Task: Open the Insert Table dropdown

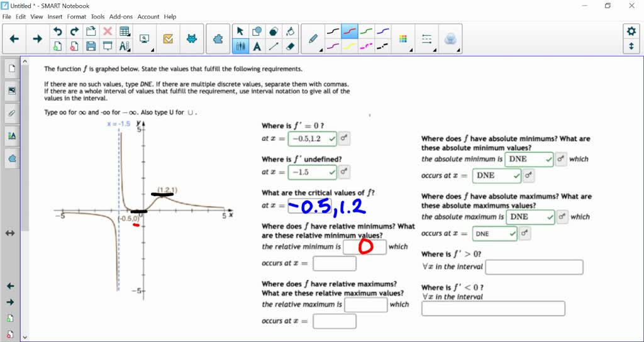Action: coord(125,31)
